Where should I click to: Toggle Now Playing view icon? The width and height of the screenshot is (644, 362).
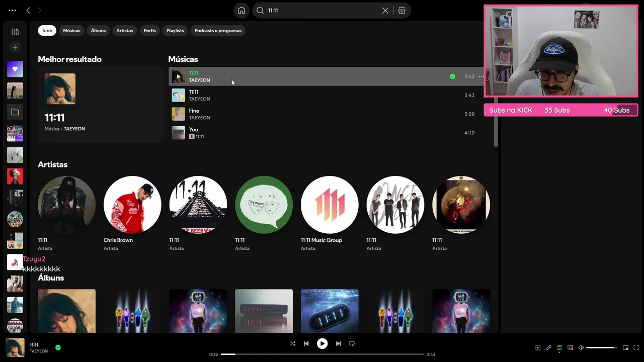(x=538, y=347)
